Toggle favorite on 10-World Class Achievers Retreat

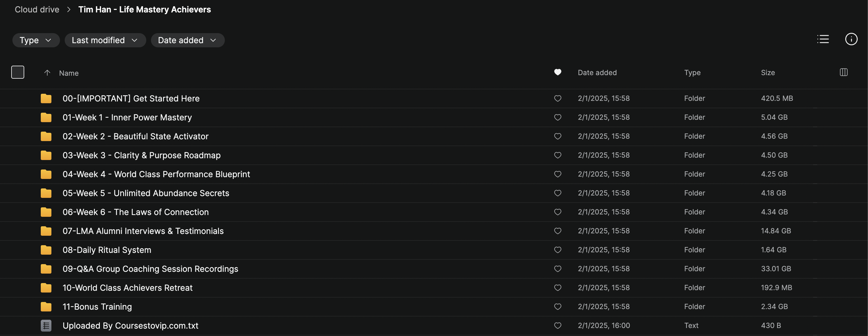coord(558,288)
